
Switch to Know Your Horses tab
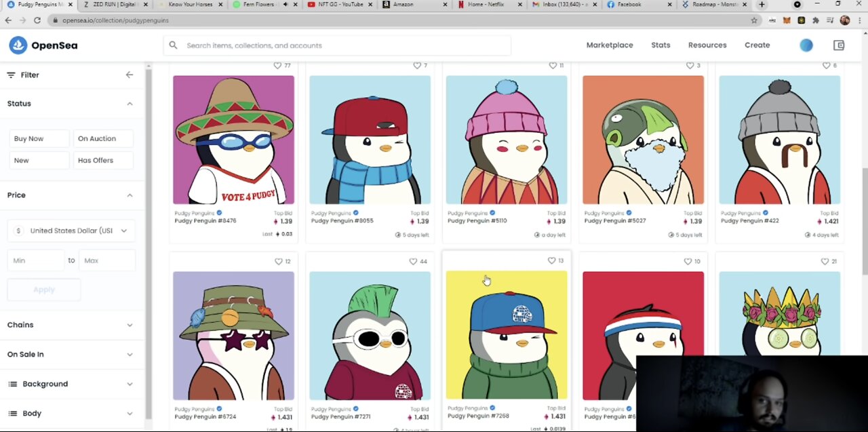[x=189, y=5]
